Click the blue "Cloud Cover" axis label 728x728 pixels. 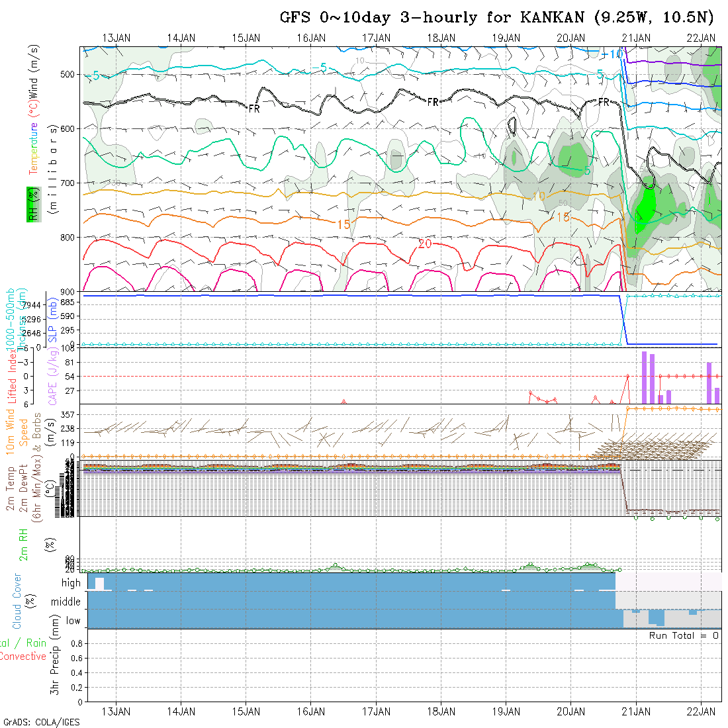point(17,601)
